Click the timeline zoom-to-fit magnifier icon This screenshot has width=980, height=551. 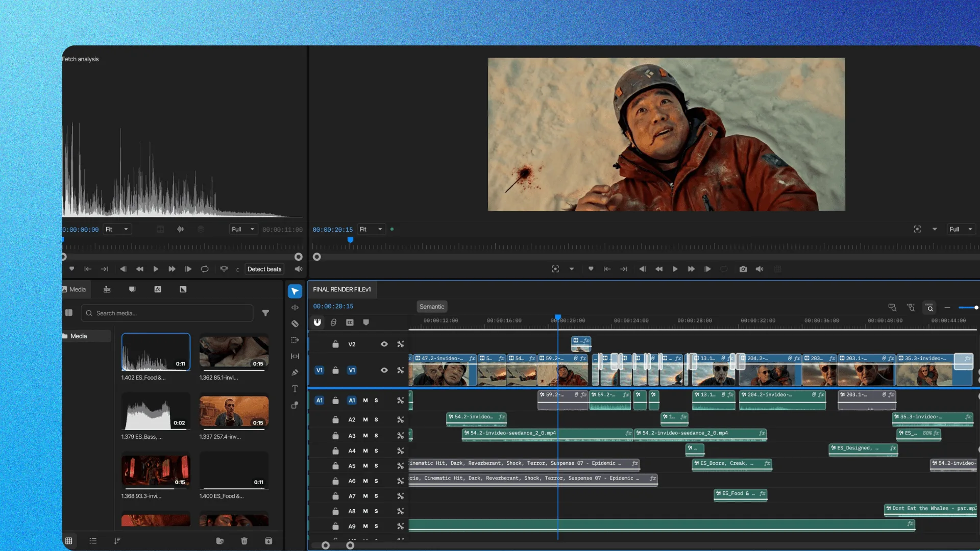click(x=930, y=308)
